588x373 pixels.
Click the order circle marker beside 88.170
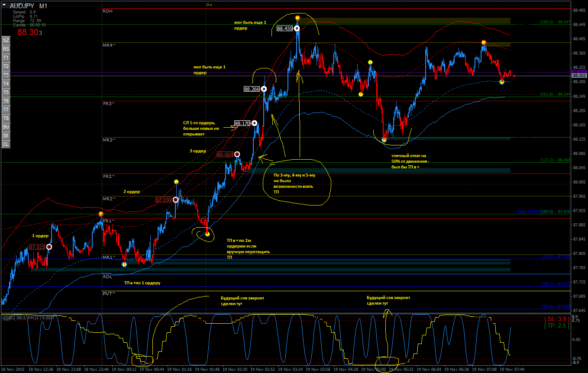pyautogui.click(x=255, y=123)
